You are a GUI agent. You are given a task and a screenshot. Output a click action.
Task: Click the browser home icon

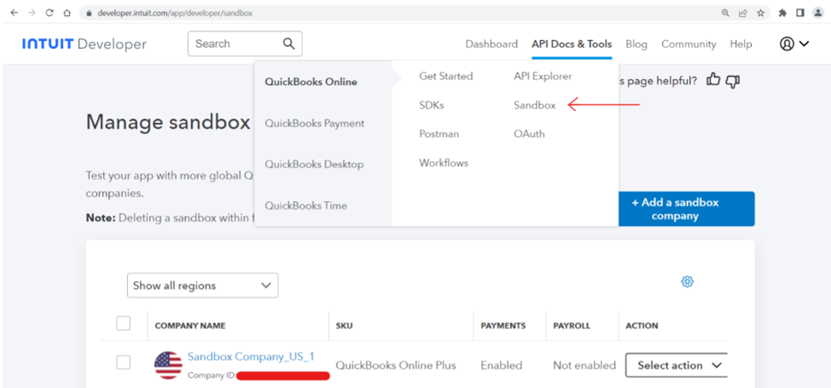click(67, 13)
